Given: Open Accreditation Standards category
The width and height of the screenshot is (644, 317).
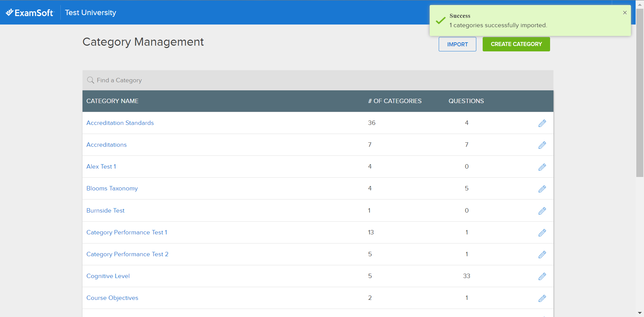Looking at the screenshot, I should pos(120,123).
